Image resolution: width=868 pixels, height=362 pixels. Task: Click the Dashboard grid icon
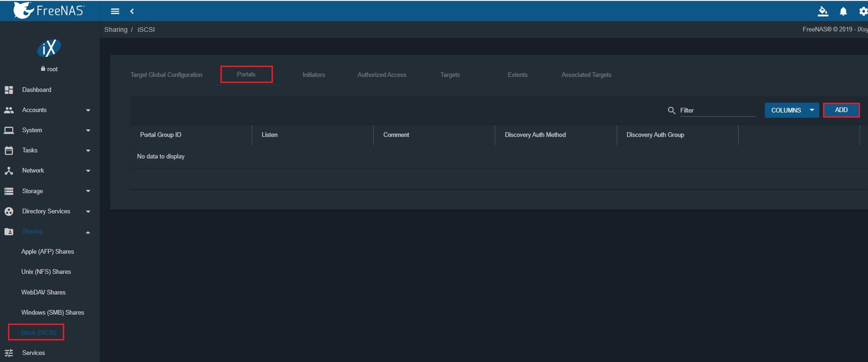(9, 90)
